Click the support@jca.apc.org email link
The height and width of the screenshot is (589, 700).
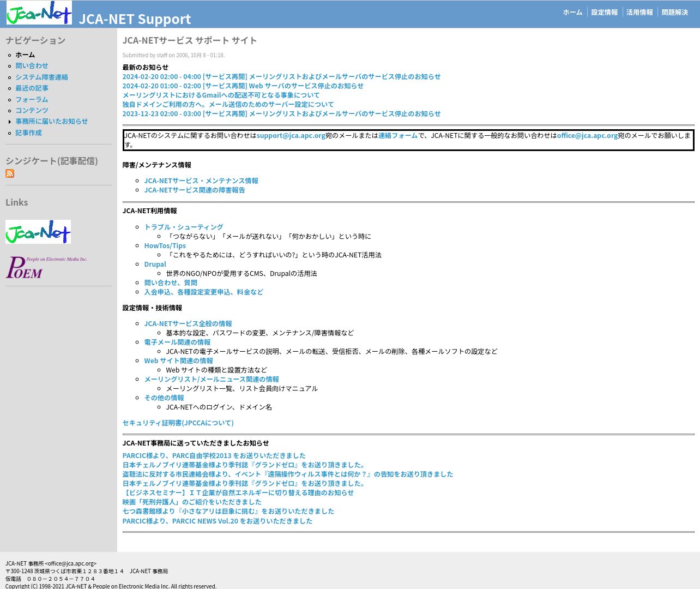pos(291,135)
